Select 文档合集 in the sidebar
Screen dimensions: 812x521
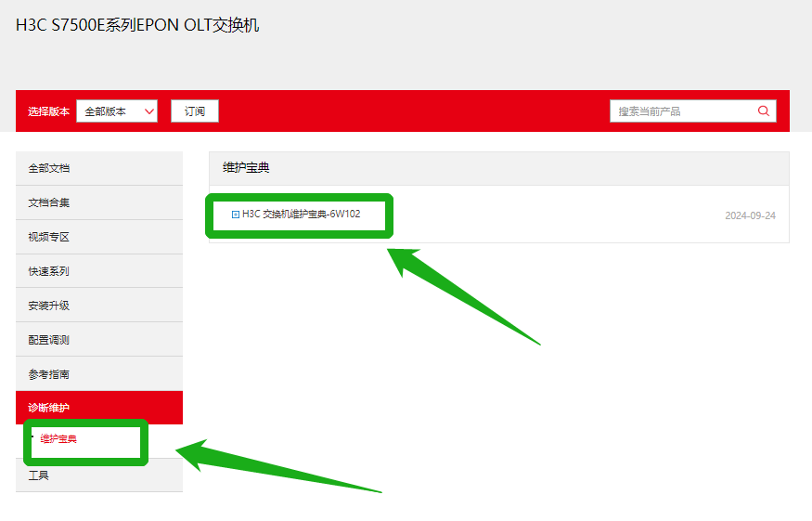(99, 202)
